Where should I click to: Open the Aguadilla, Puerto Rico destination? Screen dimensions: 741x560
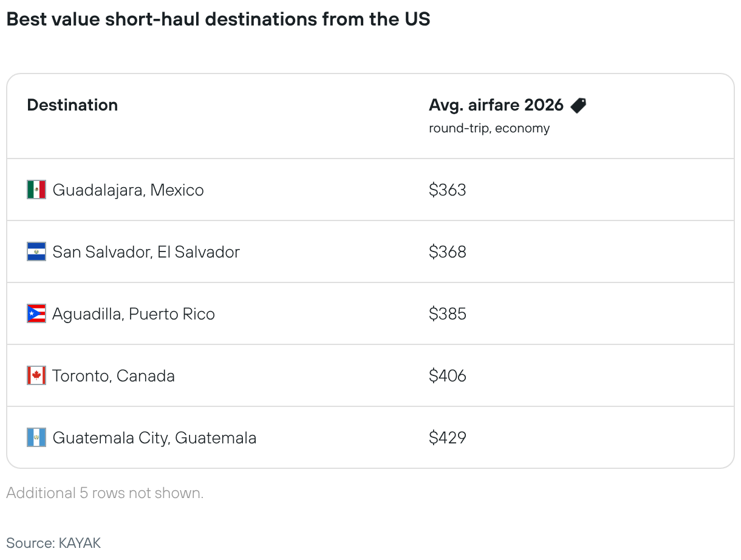click(134, 314)
